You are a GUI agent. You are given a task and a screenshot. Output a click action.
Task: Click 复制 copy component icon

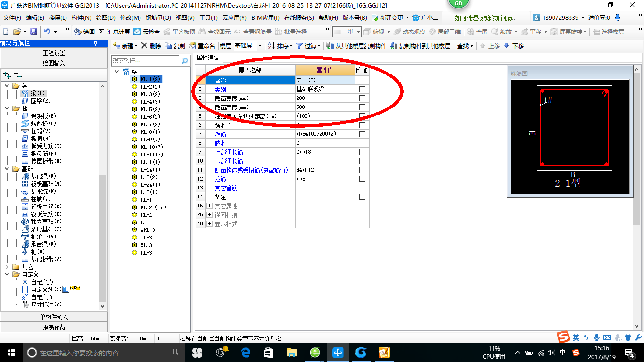(175, 46)
